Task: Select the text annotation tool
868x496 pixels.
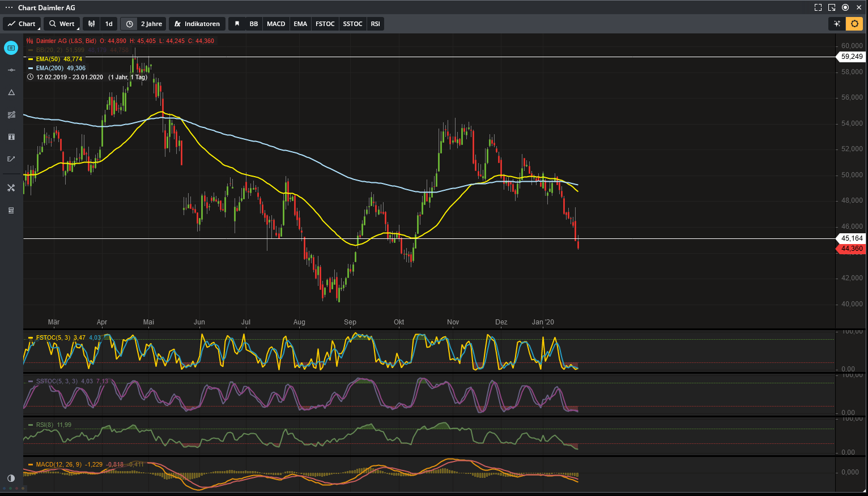Action: click(11, 137)
